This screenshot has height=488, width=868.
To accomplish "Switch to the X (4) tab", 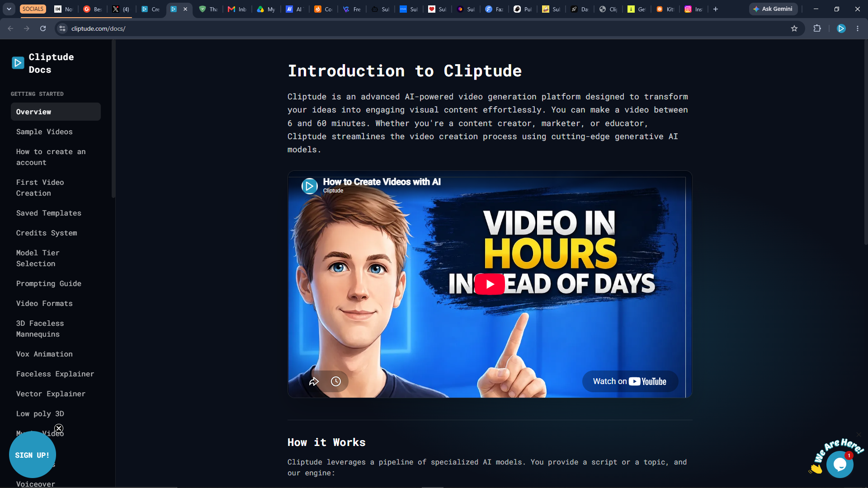I will click(x=121, y=9).
